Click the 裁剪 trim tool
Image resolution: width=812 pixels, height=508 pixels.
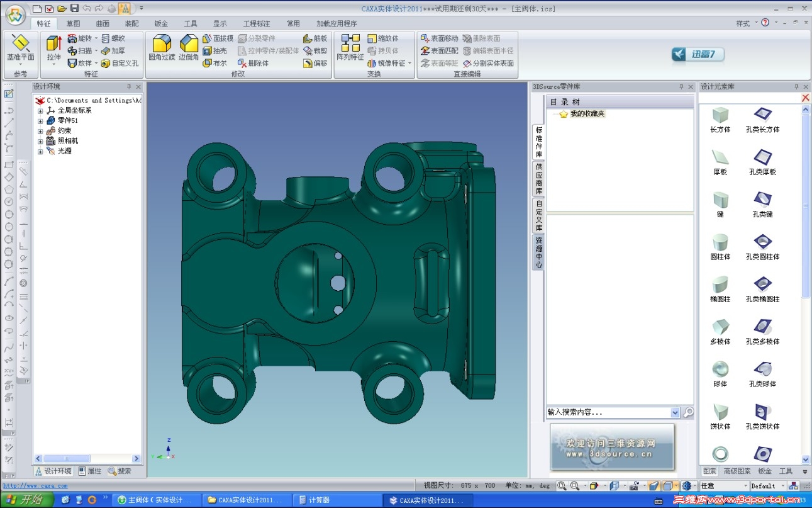click(x=315, y=51)
